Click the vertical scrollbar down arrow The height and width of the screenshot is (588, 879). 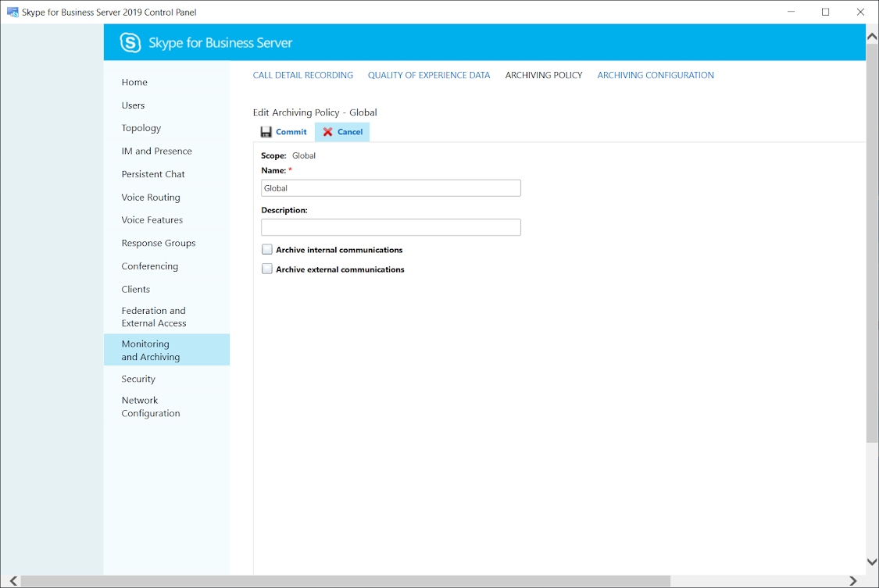tap(872, 561)
